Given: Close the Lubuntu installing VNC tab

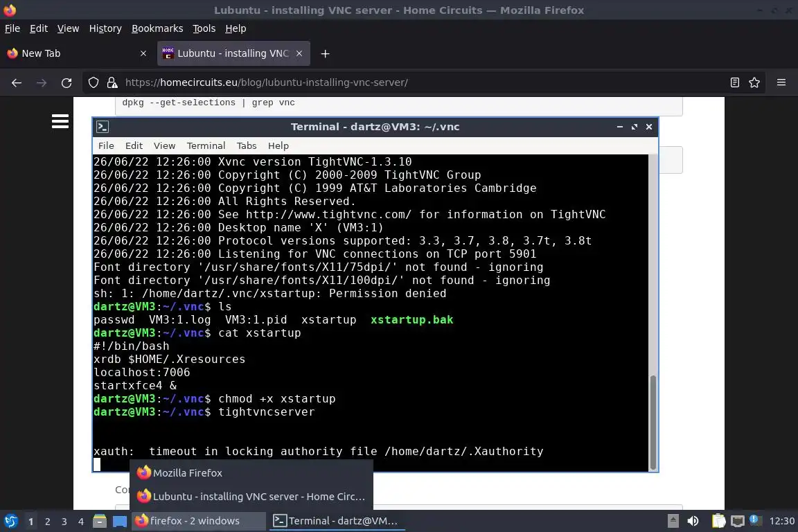Looking at the screenshot, I should [x=299, y=53].
